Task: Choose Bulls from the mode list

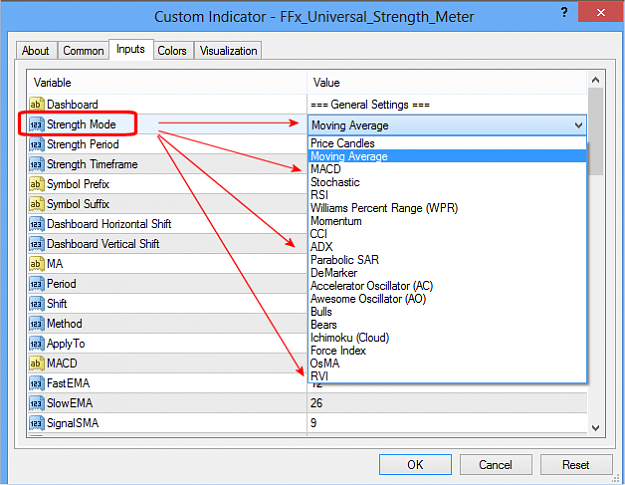Action: (x=447, y=312)
